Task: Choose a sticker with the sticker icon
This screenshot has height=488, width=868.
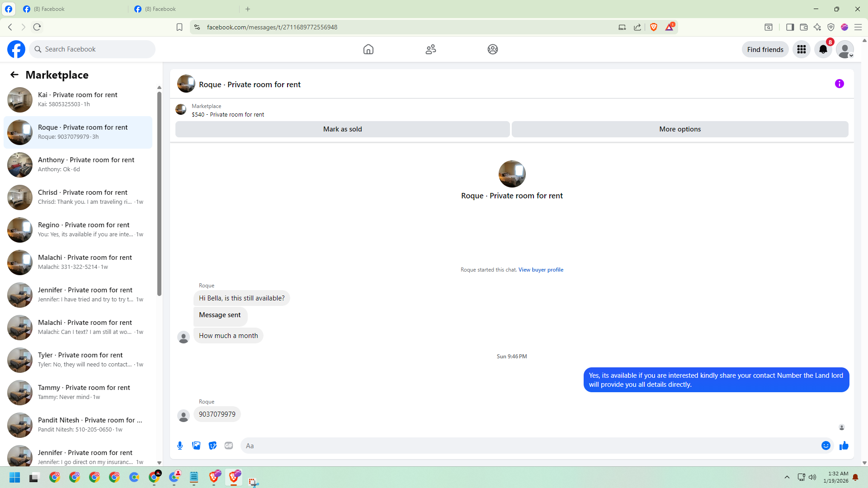Action: (212, 446)
